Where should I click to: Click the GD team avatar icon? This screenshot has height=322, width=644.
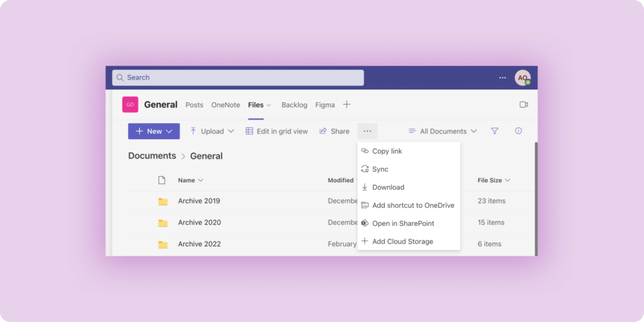[130, 104]
